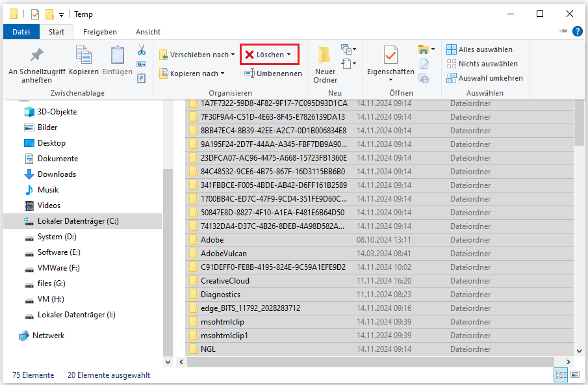The width and height of the screenshot is (588, 385).
Task: Expand the Löschen dropdown arrow
Action: tap(289, 55)
